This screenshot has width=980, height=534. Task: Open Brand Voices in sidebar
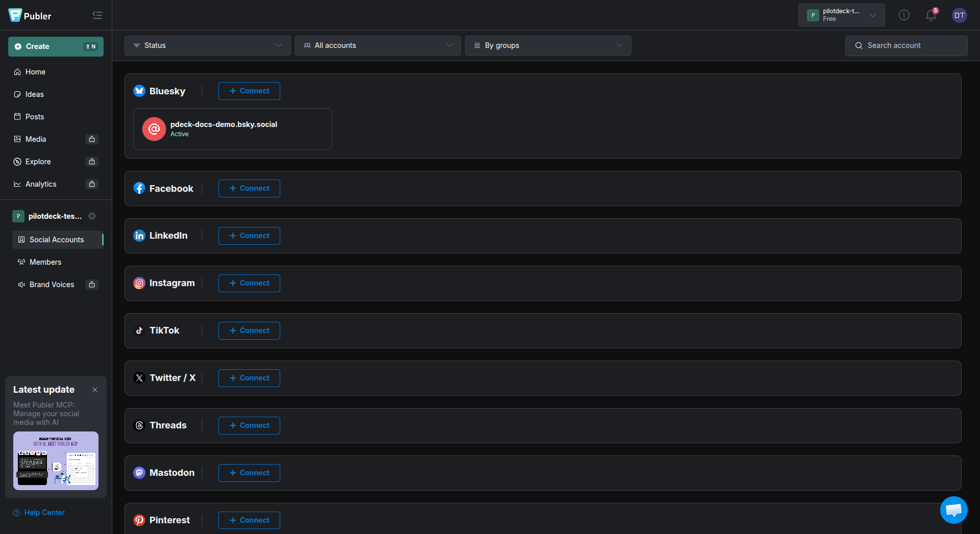[x=51, y=285]
